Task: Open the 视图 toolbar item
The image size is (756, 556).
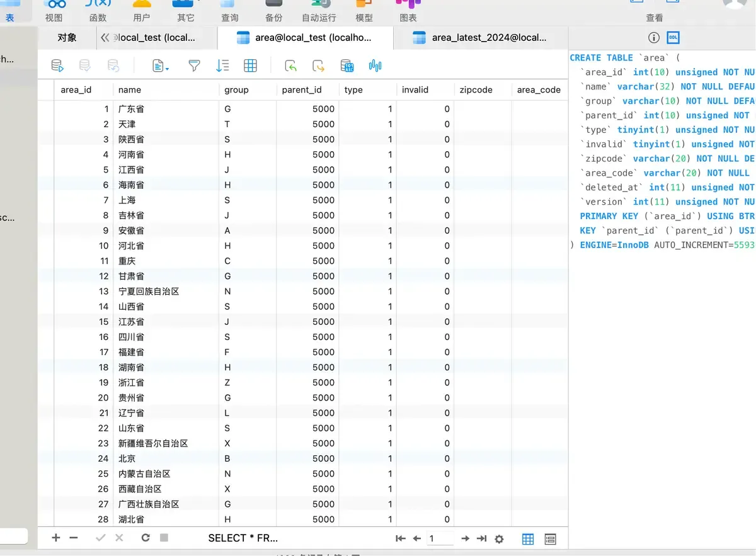Action: pos(54,12)
